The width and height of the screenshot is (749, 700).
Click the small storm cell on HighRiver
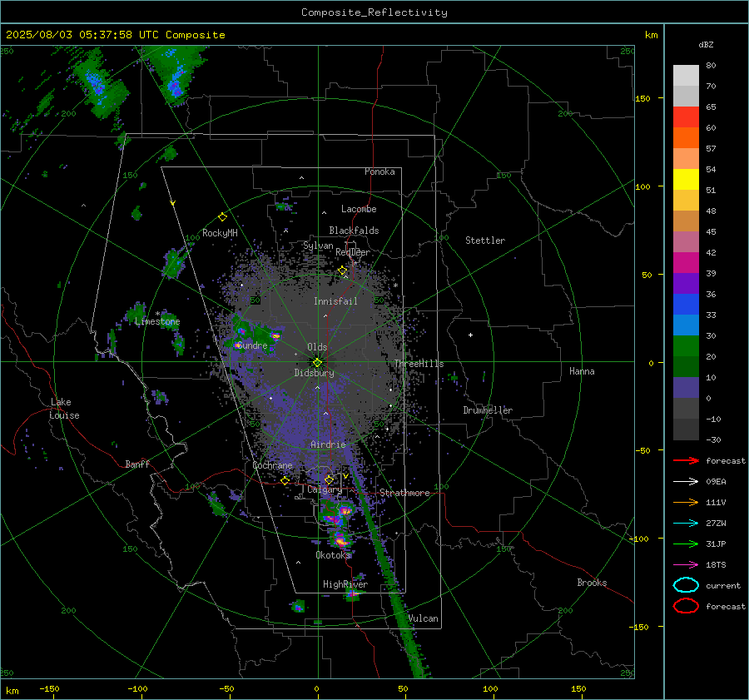click(353, 594)
